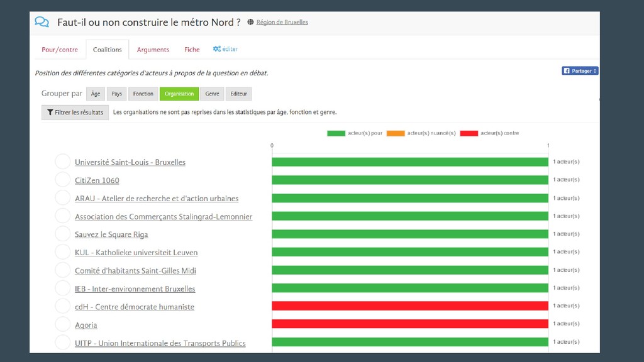Group results by Editeur

pyautogui.click(x=238, y=94)
